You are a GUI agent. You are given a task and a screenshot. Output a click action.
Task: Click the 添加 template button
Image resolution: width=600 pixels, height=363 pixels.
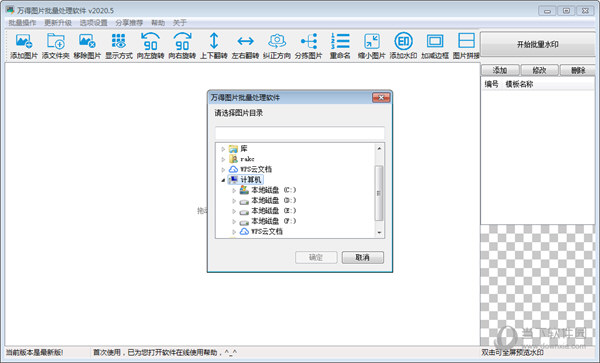[x=500, y=70]
